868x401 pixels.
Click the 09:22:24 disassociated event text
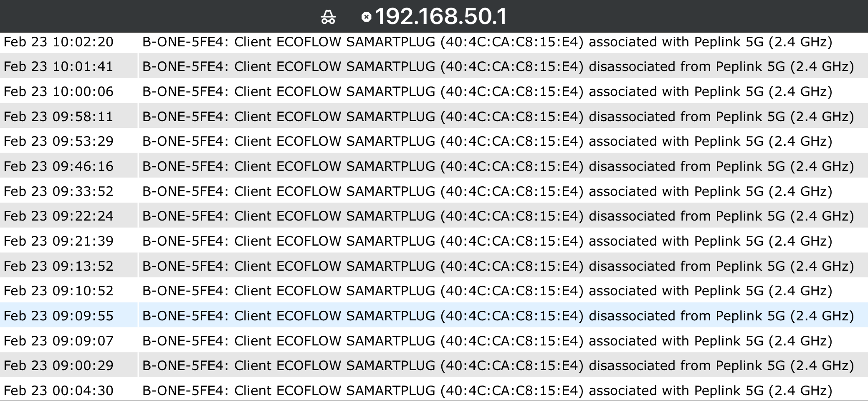tap(498, 216)
